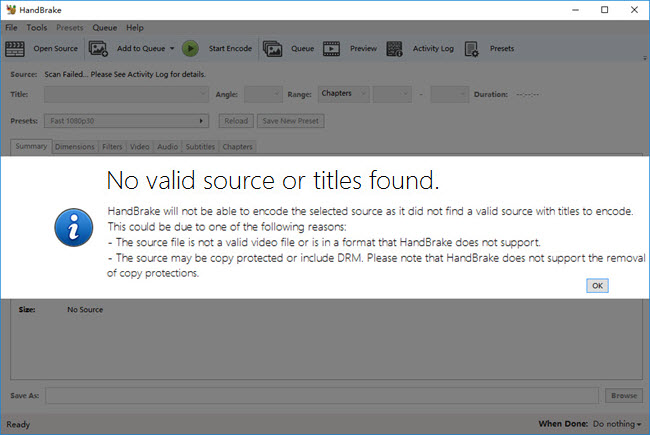650x435 pixels.
Task: Click the Preview filmstrip icon
Action: pos(331,49)
